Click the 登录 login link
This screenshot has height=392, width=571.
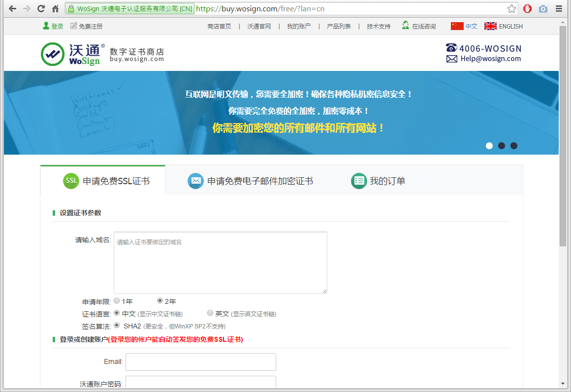57,27
